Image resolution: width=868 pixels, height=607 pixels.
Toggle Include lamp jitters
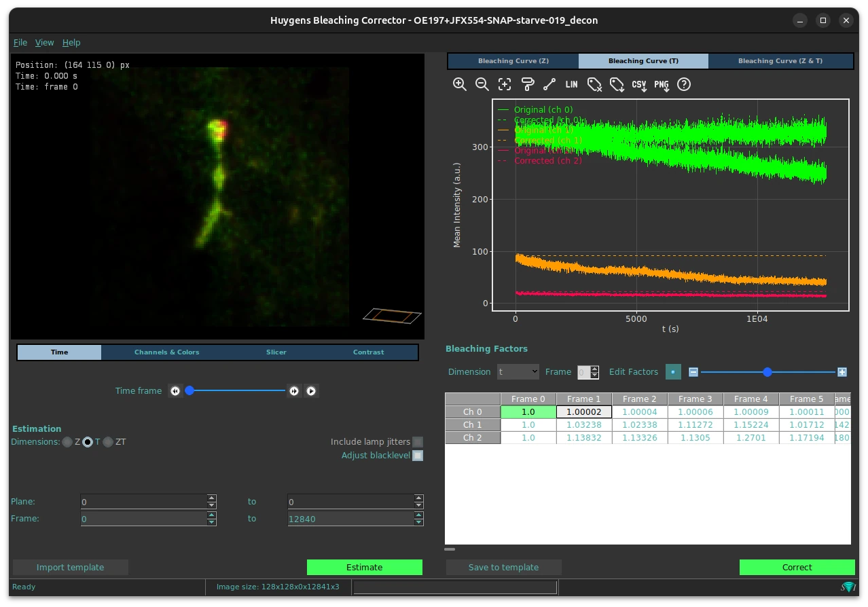pos(418,441)
